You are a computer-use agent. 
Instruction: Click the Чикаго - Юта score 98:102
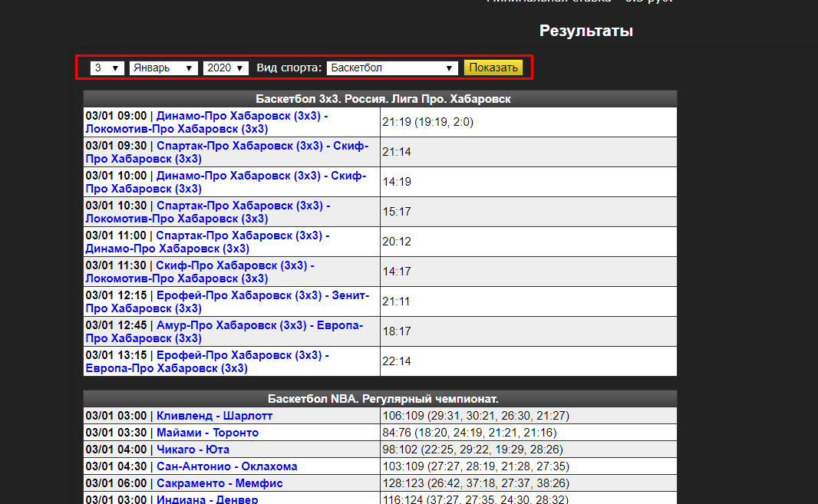473,450
